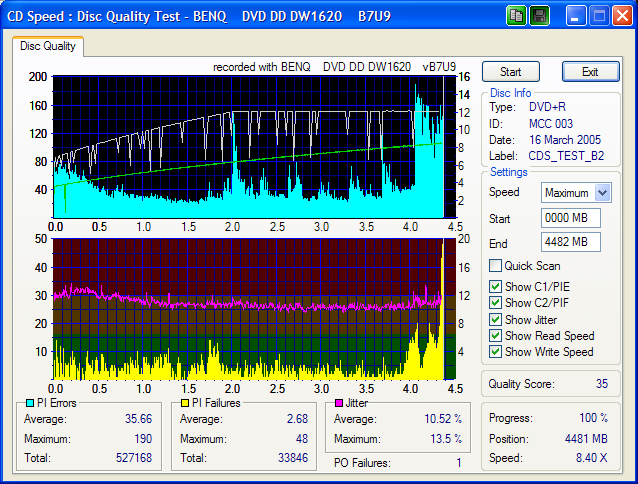638x484 pixels.
Task: Turn off Show Read Speed
Action: (x=496, y=336)
